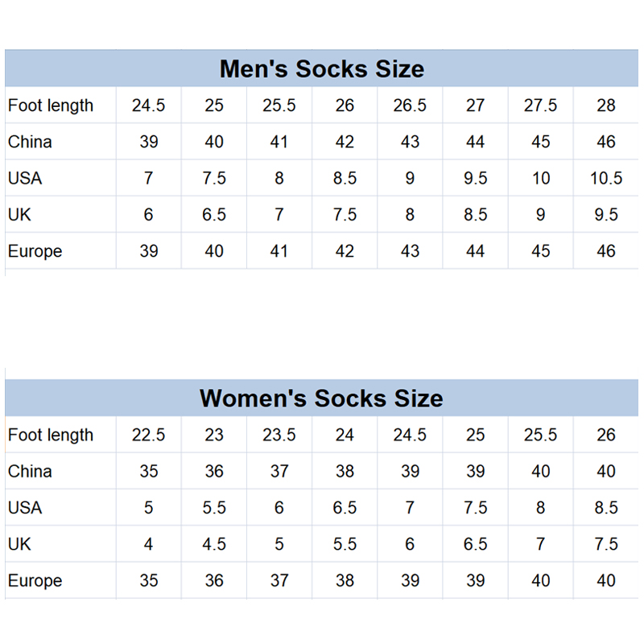The width and height of the screenshot is (644, 644).
Task: Select men's foot length 24.5 cell
Action: point(148,105)
